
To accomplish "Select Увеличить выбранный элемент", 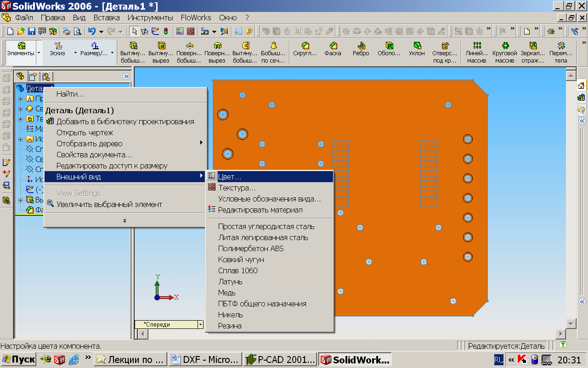I will (x=124, y=204).
